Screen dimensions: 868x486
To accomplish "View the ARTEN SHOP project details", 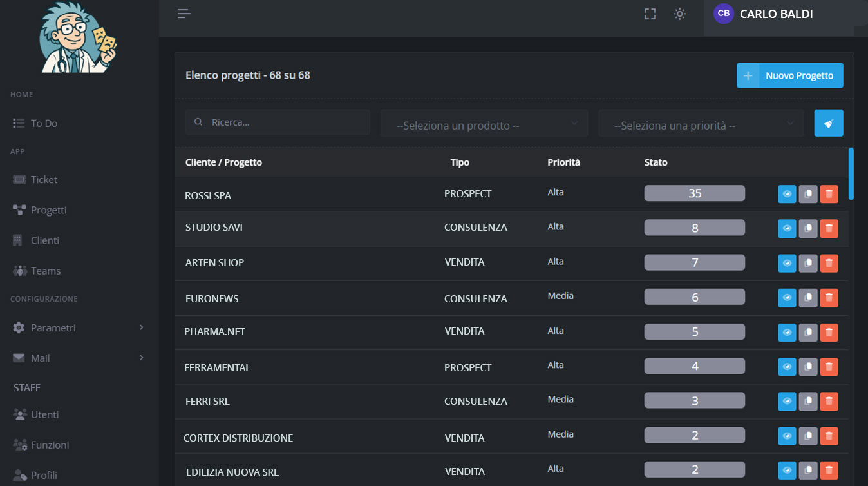I will 787,263.
